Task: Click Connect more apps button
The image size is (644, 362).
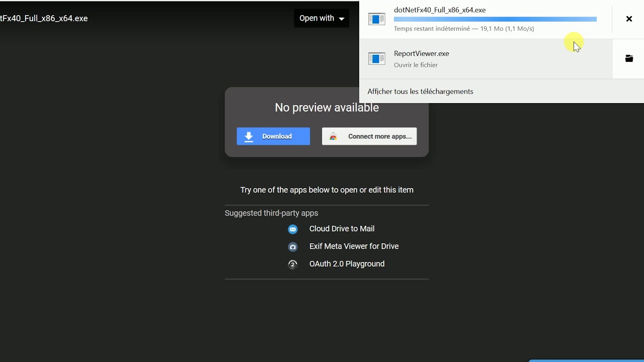Action: [x=369, y=136]
